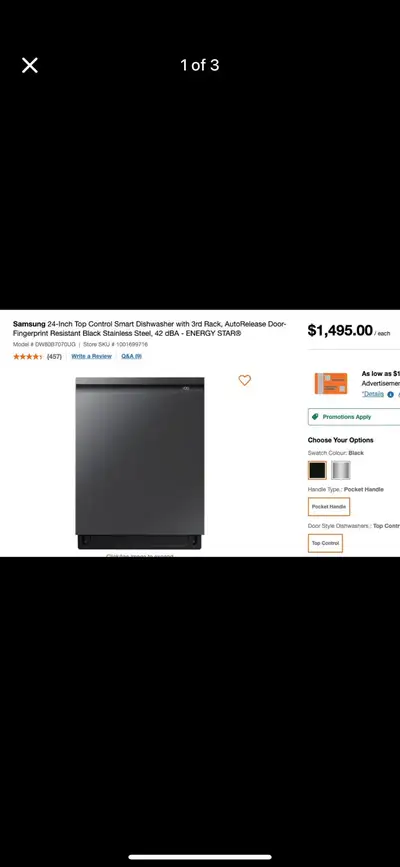The image size is (400, 867).
Task: Click the blue info icon beside Details
Action: 391,394
